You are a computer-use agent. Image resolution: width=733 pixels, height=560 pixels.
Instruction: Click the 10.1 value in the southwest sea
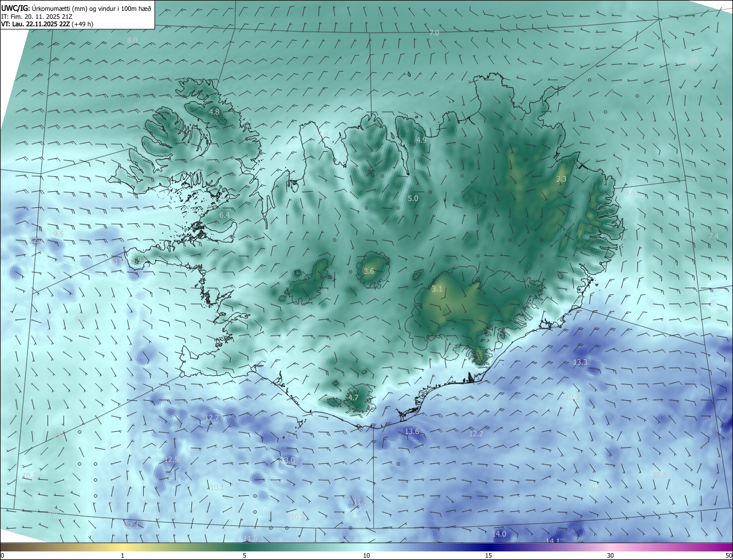pos(216,488)
